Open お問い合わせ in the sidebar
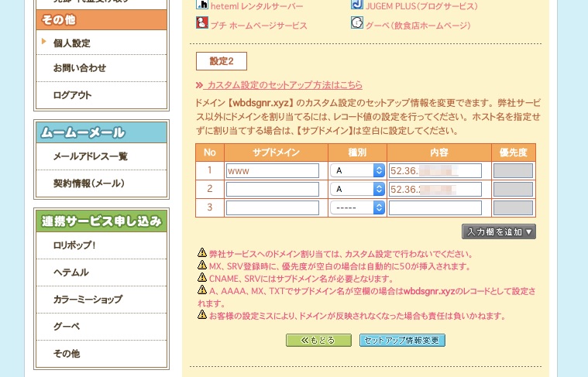 click(80, 68)
